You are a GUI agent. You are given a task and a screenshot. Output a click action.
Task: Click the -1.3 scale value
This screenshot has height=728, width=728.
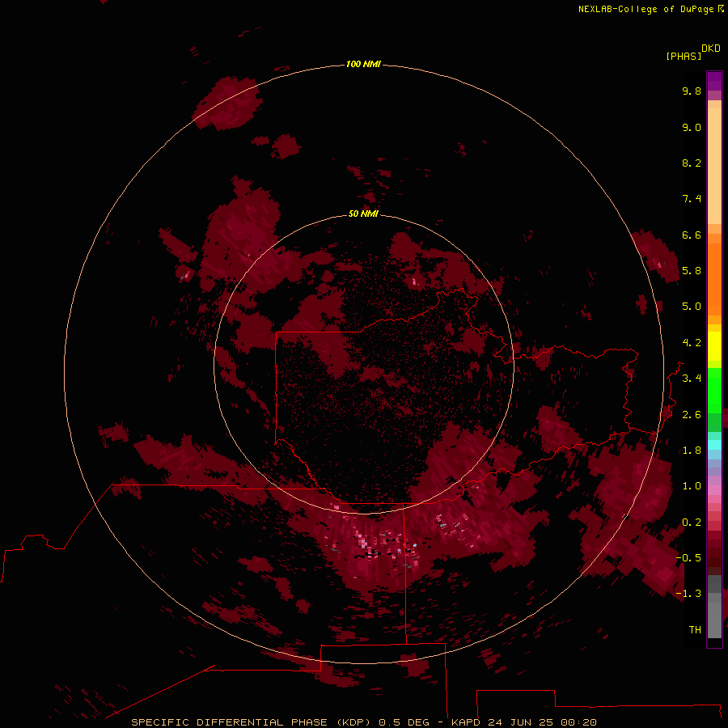coord(688,594)
